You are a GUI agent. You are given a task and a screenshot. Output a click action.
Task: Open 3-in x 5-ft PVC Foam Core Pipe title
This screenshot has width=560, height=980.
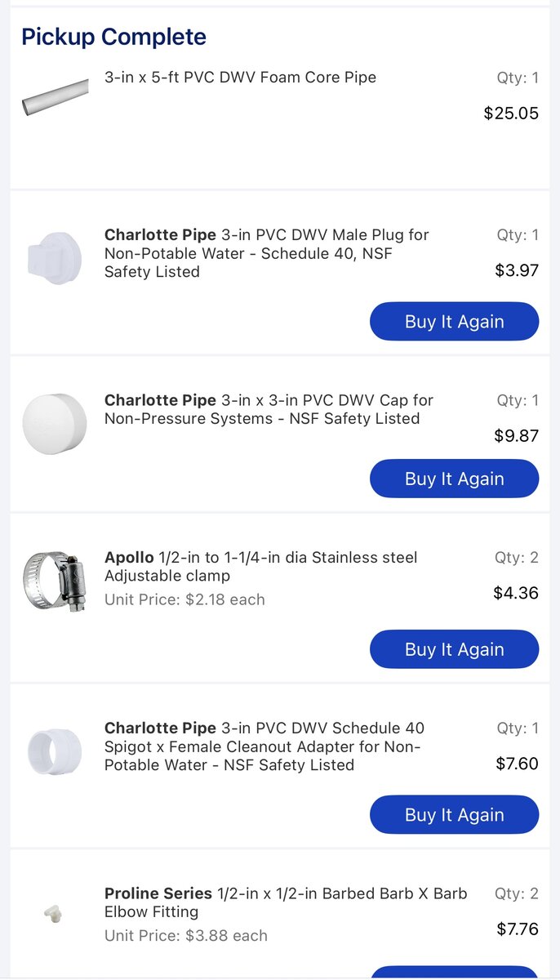[x=241, y=78]
